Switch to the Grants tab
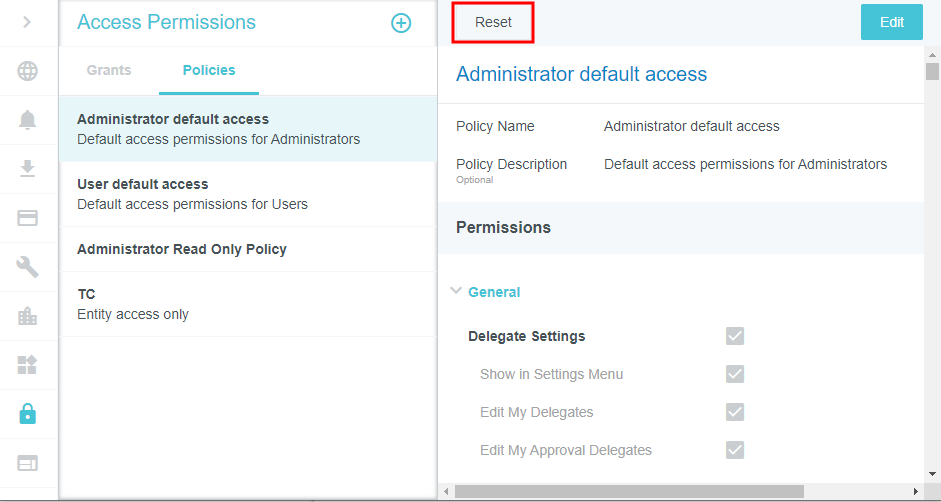Viewport: 941px width, 502px height. (x=109, y=70)
